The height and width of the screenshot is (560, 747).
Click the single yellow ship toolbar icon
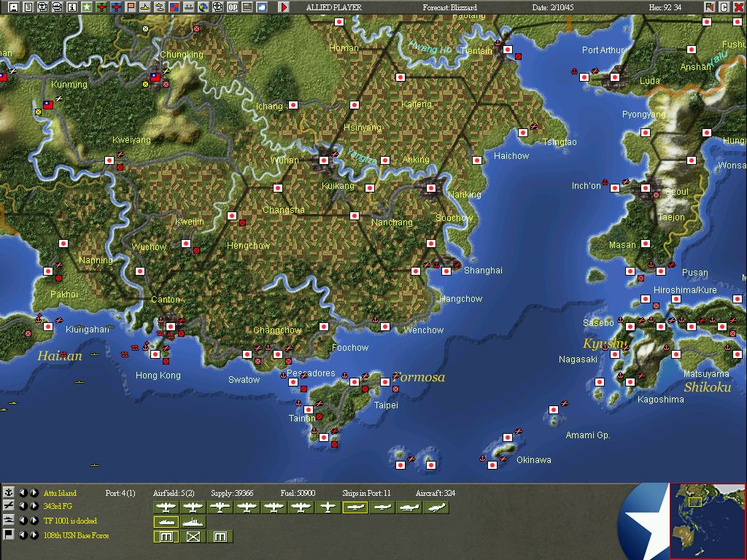[x=145, y=7]
